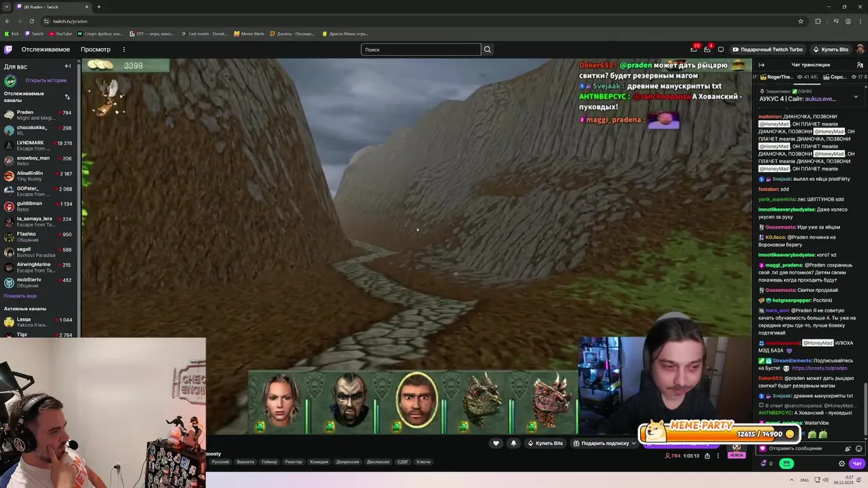
Task: Open browser extensions puzzle icon
Action: (818, 21)
